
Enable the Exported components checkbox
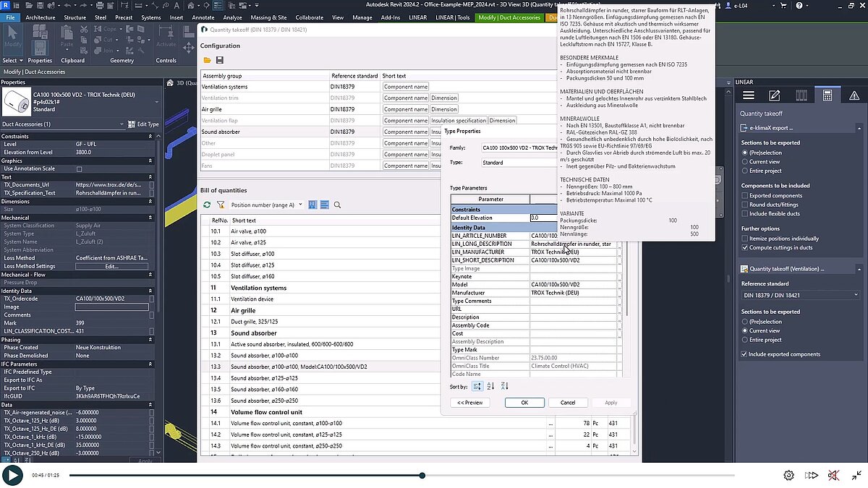pyautogui.click(x=744, y=195)
